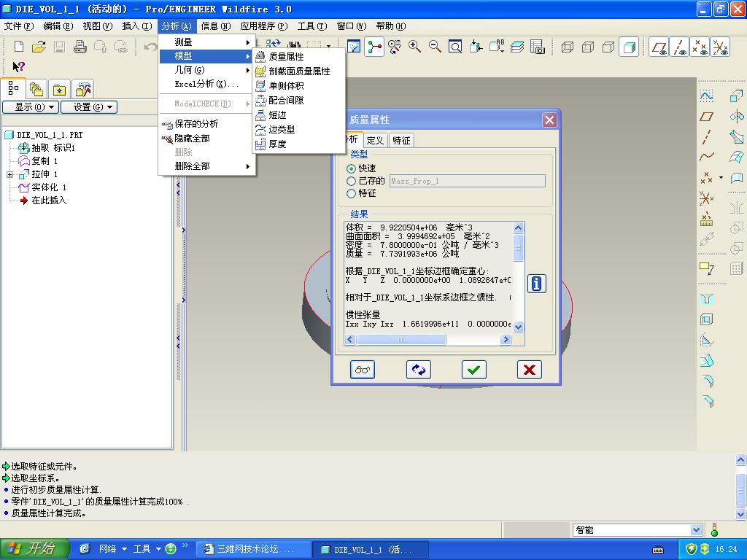This screenshot has width=747, height=560.
Task: Click the Datum plane tool icon
Action: click(x=706, y=117)
